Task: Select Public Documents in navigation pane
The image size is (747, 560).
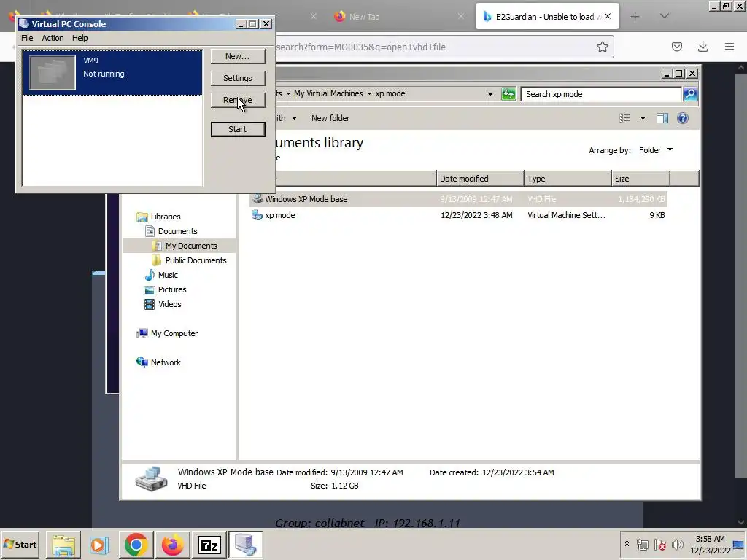Action: click(x=196, y=260)
